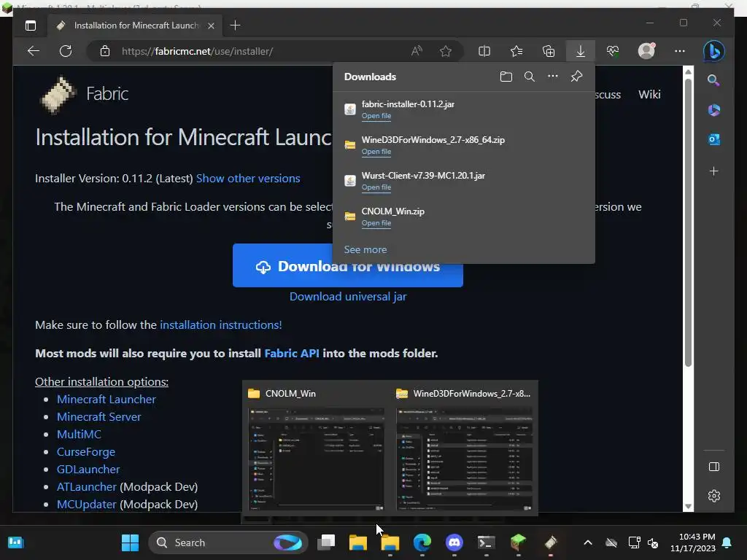Select WineD3DForWindows window thumbnail
The width and height of the screenshot is (747, 560).
[x=465, y=448]
